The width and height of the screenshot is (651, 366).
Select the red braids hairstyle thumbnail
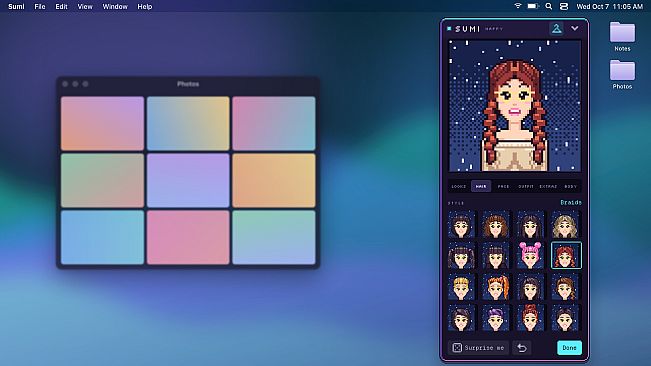(x=566, y=255)
